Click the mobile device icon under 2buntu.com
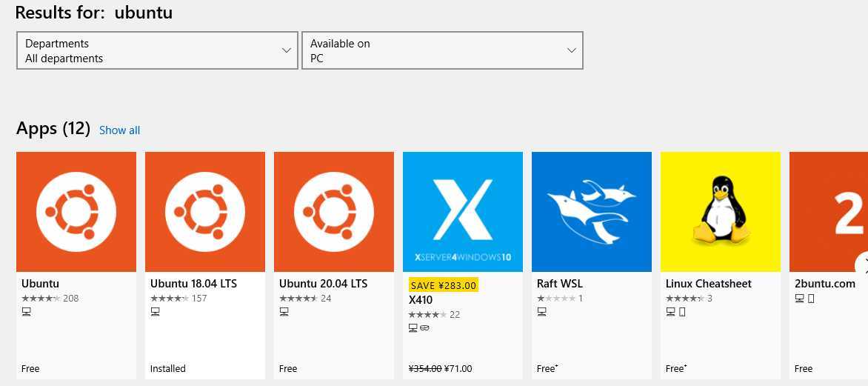This screenshot has width=868, height=386. [811, 299]
